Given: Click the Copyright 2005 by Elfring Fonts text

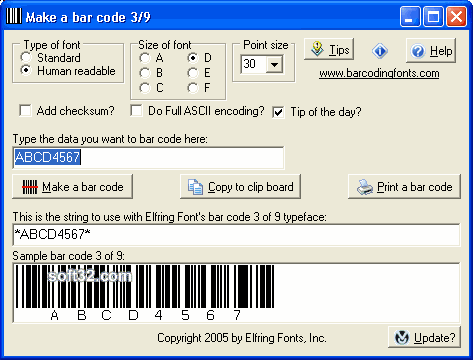Looking at the screenshot, I should pos(242,338).
